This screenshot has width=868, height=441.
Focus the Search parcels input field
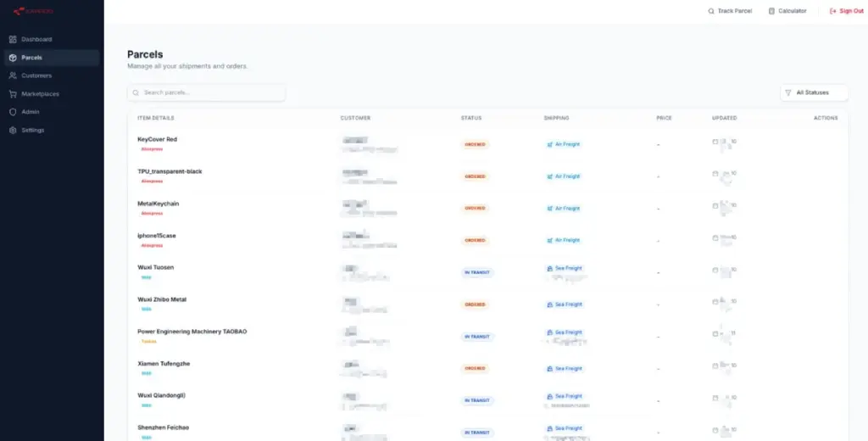point(212,92)
